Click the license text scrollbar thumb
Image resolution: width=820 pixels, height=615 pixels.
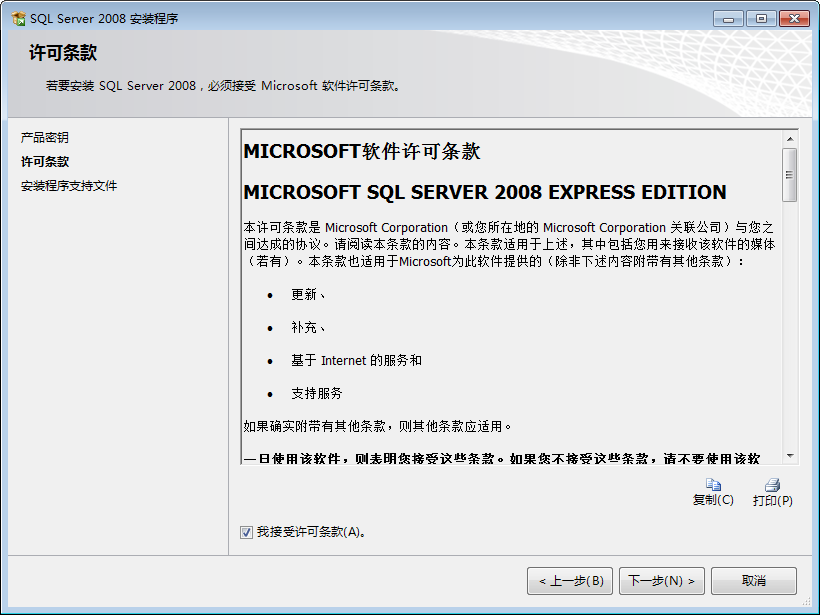coord(790,175)
